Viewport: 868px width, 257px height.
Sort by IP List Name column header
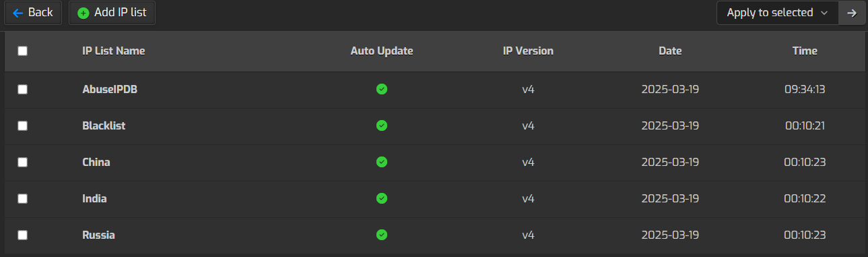point(114,51)
